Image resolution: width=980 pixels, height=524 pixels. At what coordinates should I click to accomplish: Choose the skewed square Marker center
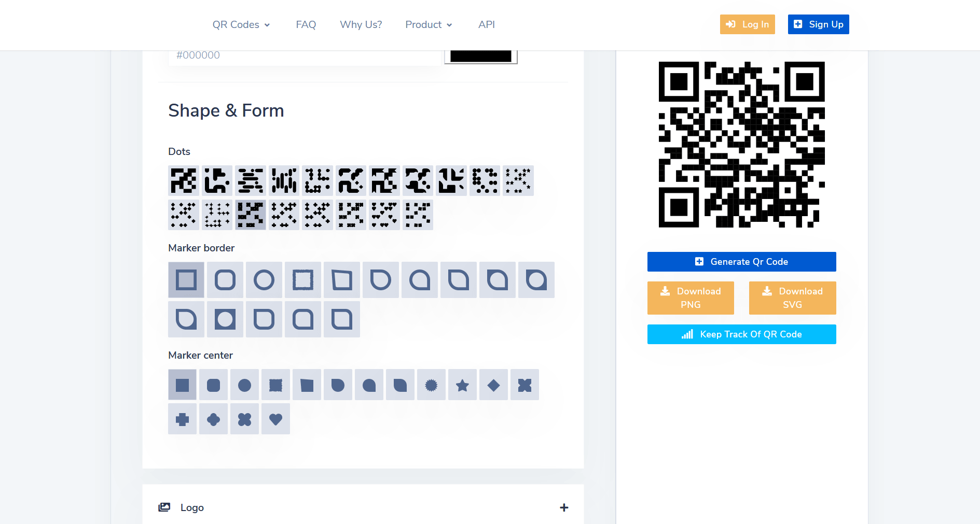click(x=307, y=385)
